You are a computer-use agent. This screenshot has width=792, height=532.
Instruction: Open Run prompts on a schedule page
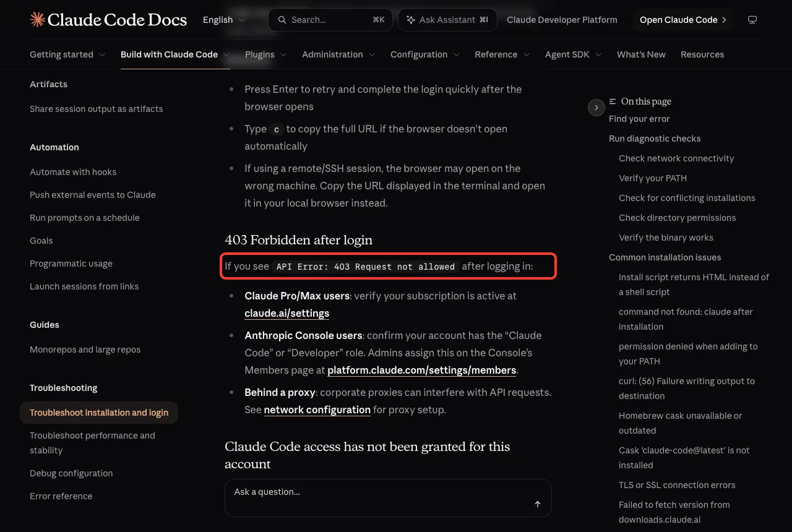click(x=85, y=218)
